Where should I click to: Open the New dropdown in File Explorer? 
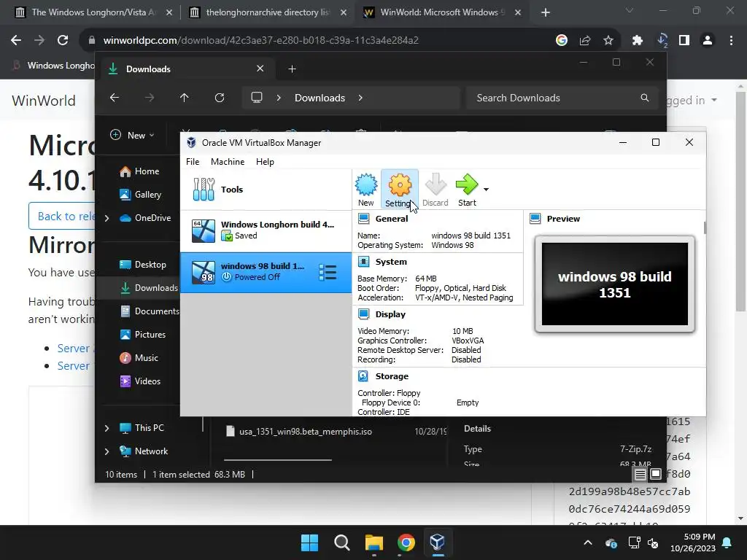click(133, 135)
